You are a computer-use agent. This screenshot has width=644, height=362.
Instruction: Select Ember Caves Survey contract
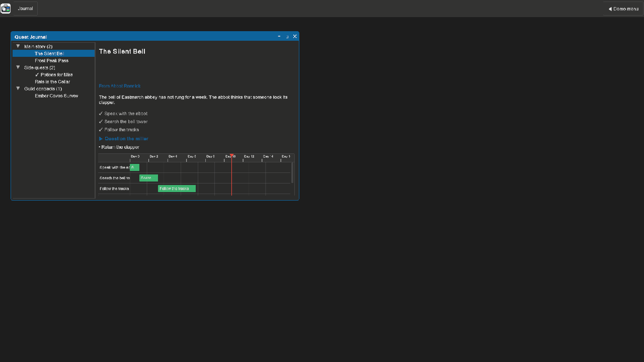click(x=53, y=96)
